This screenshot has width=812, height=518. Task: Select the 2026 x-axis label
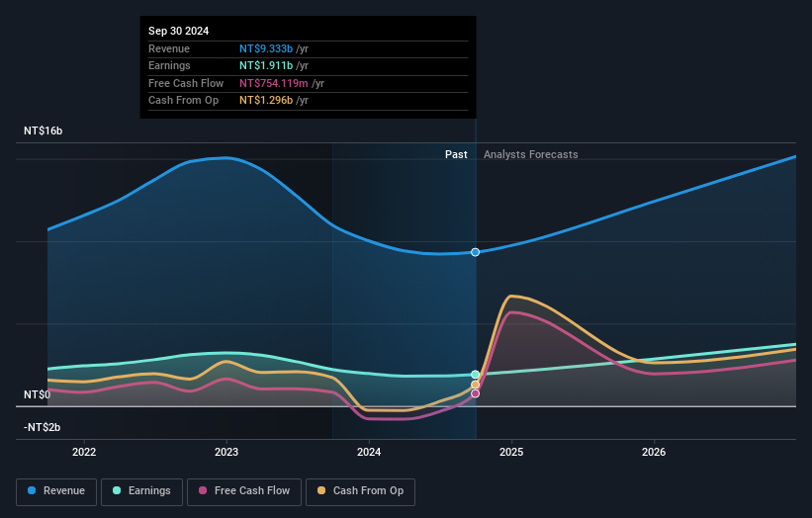coord(654,452)
